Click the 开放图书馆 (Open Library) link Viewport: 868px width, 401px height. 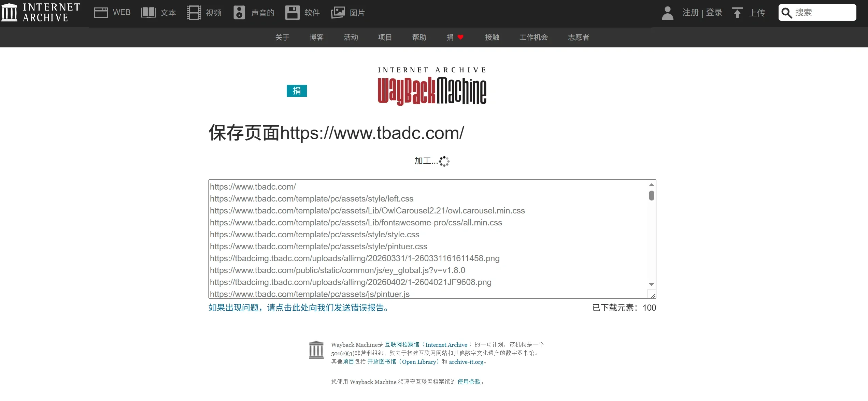click(x=404, y=362)
